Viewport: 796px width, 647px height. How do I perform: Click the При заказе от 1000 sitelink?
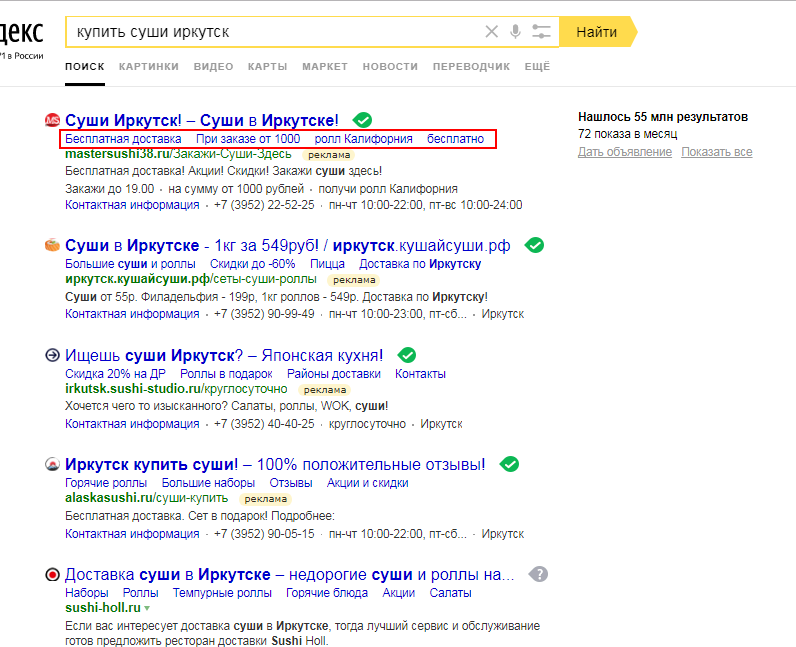[248, 139]
